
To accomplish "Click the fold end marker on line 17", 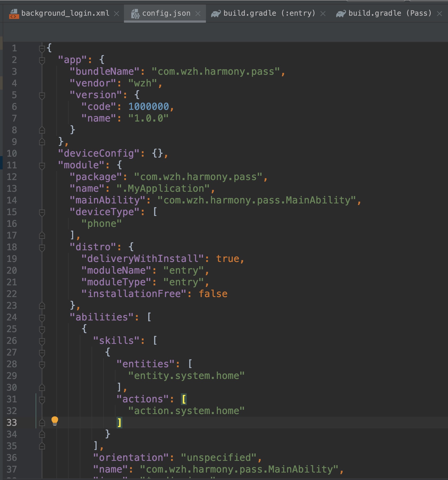I will (x=42, y=235).
